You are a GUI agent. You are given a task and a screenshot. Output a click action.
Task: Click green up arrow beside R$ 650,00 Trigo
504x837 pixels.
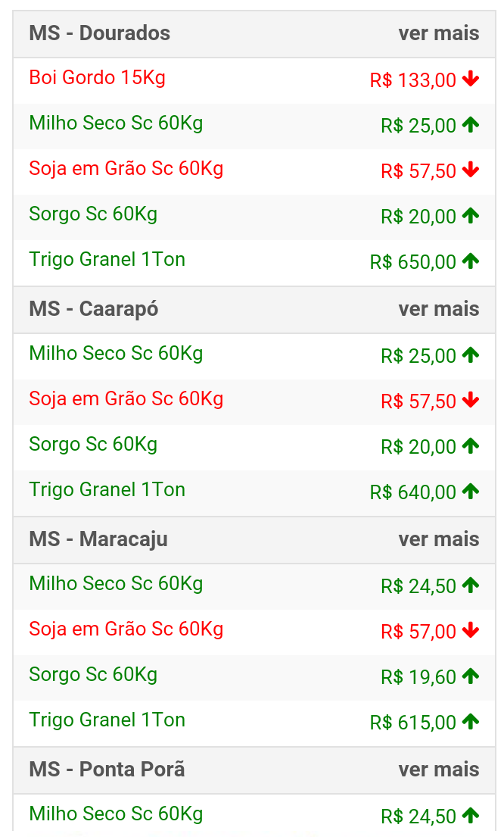pos(471,261)
